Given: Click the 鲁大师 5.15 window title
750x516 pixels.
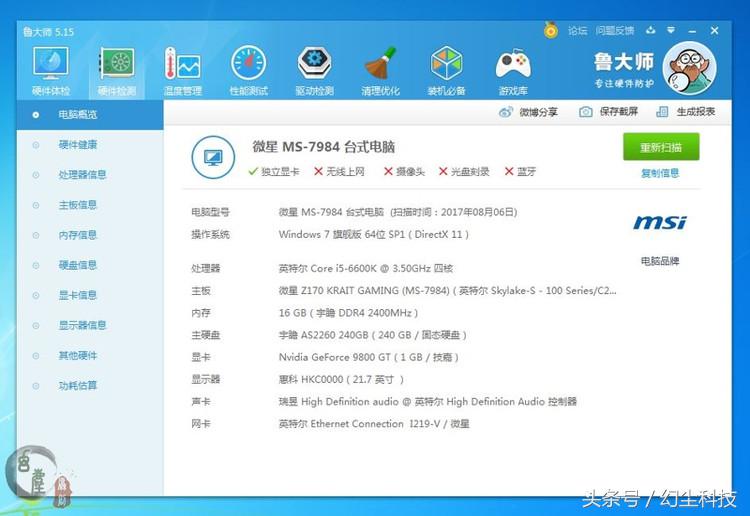Looking at the screenshot, I should [48, 32].
